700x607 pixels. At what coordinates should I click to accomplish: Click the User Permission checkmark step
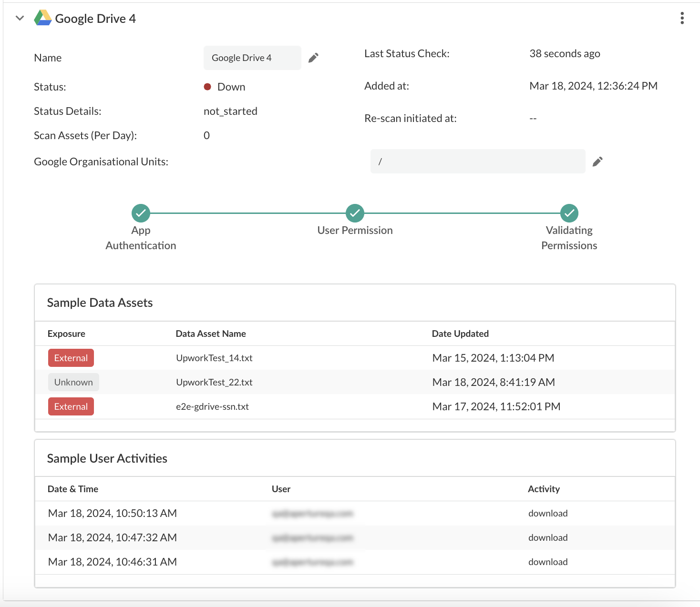click(x=355, y=213)
